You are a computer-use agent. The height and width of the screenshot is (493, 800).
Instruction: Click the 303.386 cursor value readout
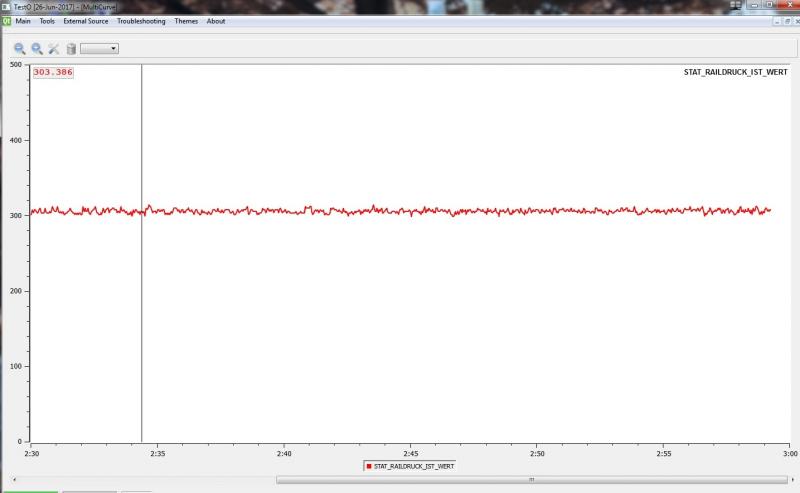(x=53, y=72)
